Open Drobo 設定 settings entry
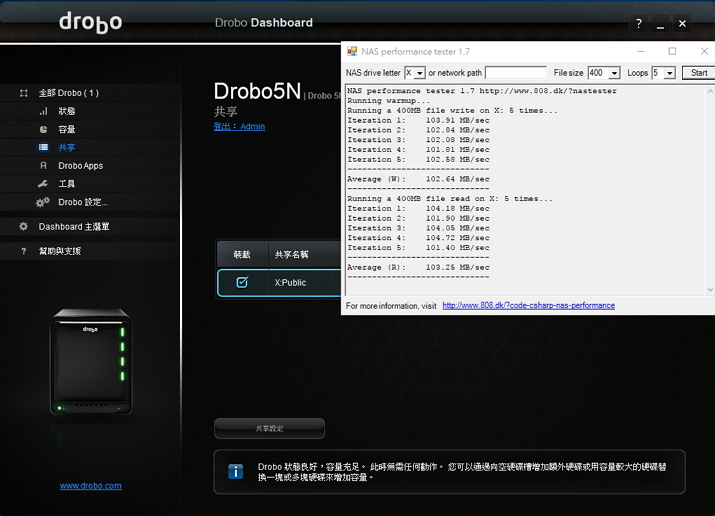 pyautogui.click(x=83, y=202)
